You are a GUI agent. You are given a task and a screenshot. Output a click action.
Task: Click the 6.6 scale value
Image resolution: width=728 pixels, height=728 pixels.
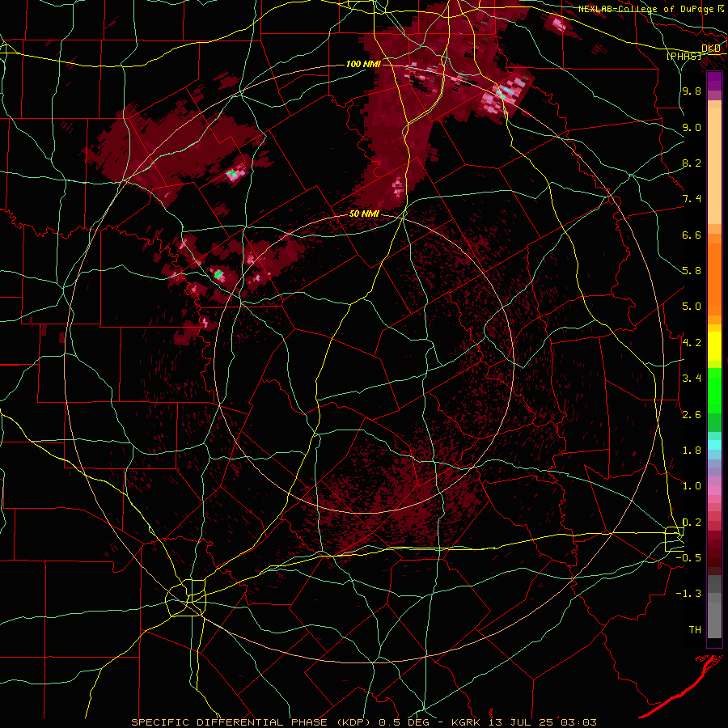(692, 235)
